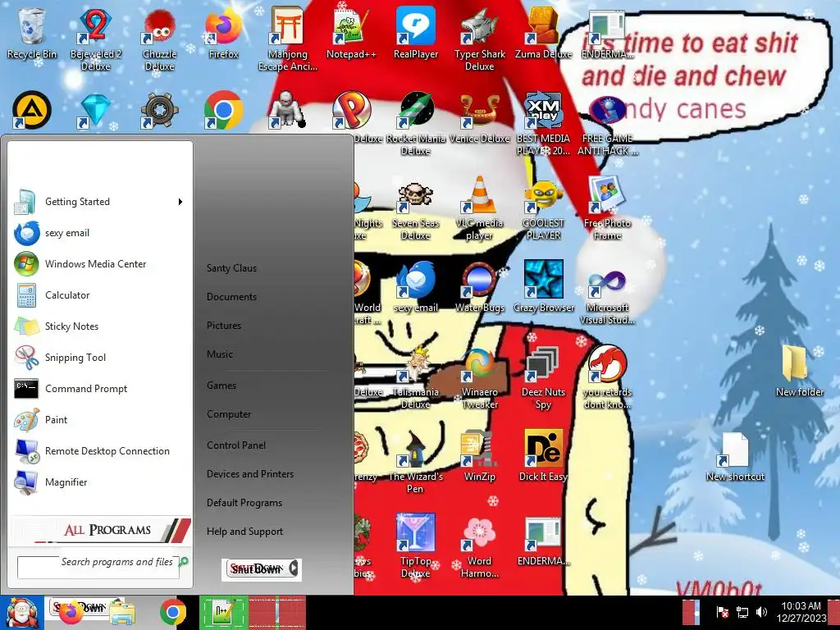Viewport: 840px width, 630px height.
Task: Open shutdown options arrow
Action: (294, 569)
